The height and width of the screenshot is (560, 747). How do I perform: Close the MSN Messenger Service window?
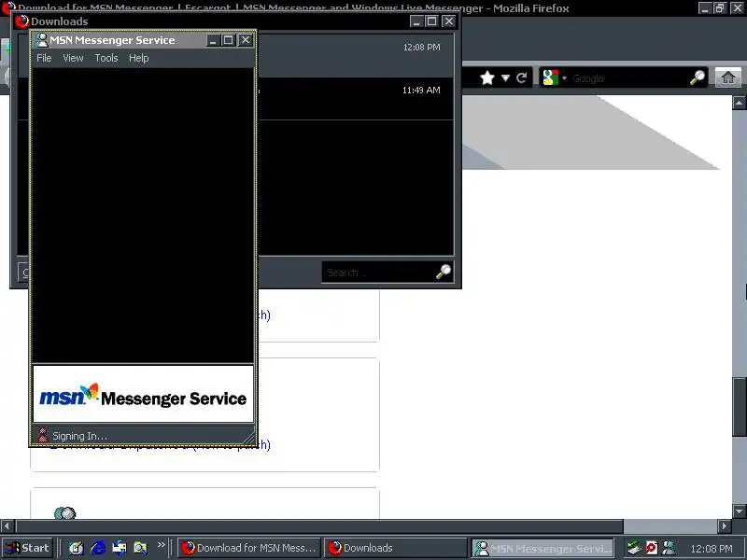point(245,40)
